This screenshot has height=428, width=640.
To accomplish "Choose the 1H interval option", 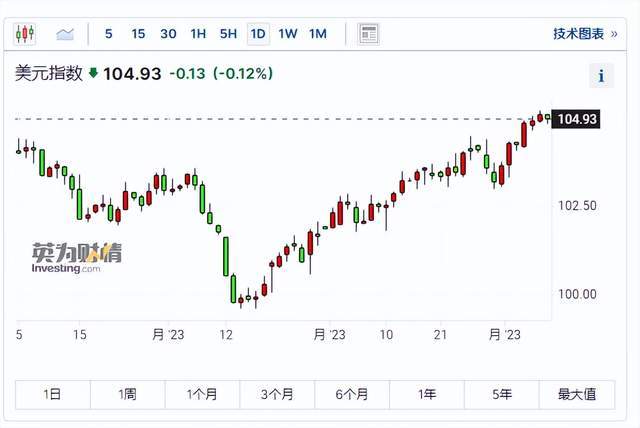I will point(198,34).
